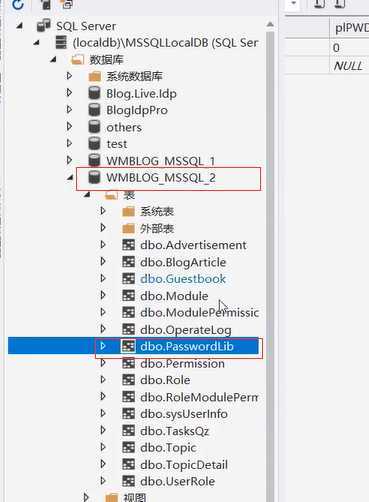Viewport: 369px width, 502px height.
Task: Expand the dbo.Module table
Action: (x=103, y=295)
